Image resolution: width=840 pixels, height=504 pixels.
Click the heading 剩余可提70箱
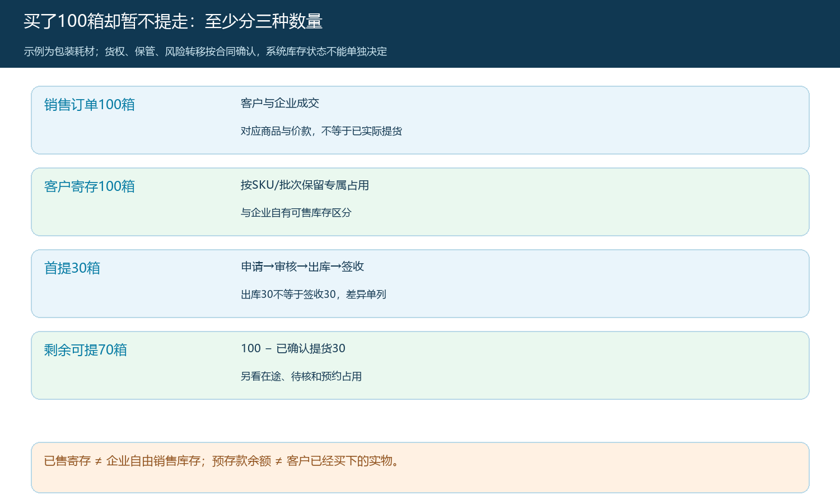click(86, 350)
